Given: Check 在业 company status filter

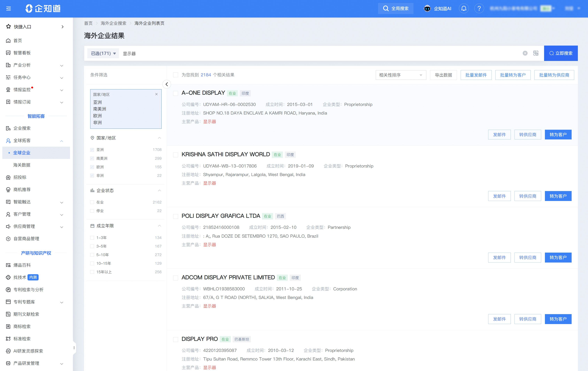Looking at the screenshot, I should [x=92, y=202].
